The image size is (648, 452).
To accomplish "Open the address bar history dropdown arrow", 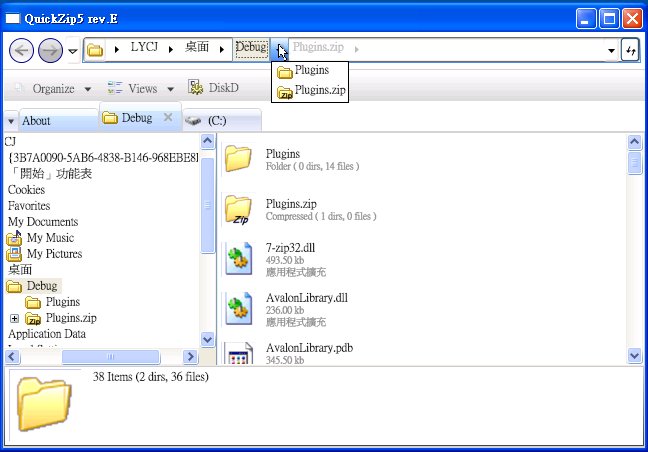I will click(x=611, y=50).
